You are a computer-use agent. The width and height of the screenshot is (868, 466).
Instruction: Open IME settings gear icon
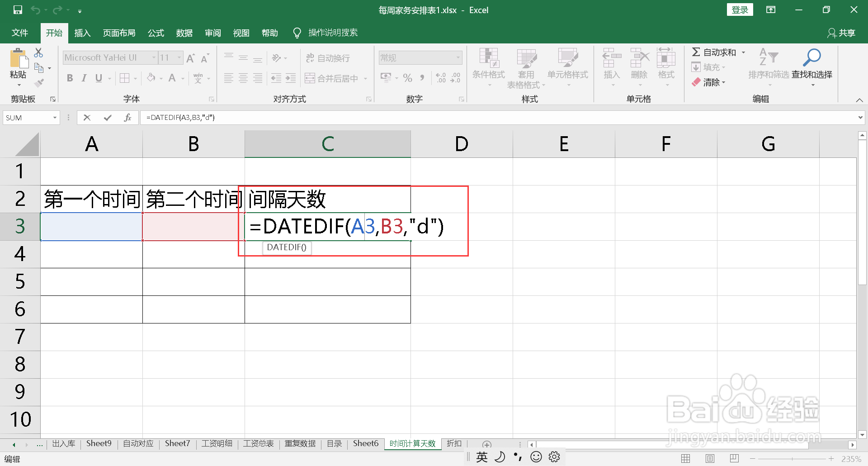coord(555,457)
